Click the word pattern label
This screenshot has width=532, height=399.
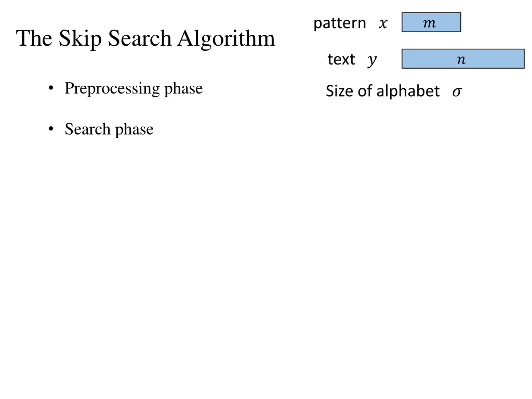tap(340, 23)
